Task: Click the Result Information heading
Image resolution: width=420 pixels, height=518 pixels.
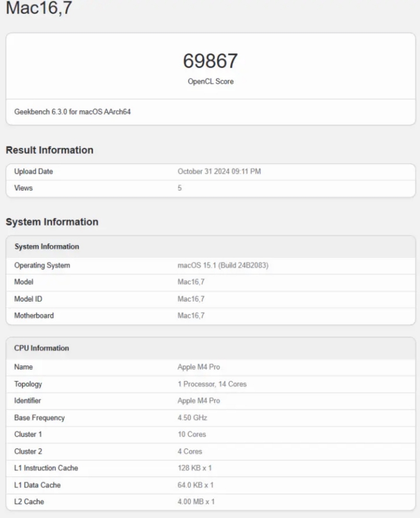Action: pos(49,150)
